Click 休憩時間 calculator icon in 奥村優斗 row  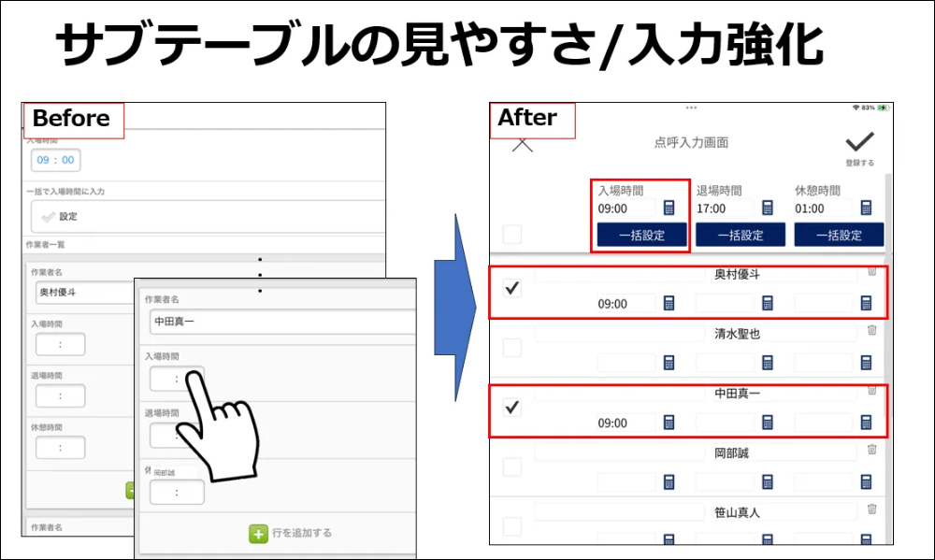tap(866, 303)
